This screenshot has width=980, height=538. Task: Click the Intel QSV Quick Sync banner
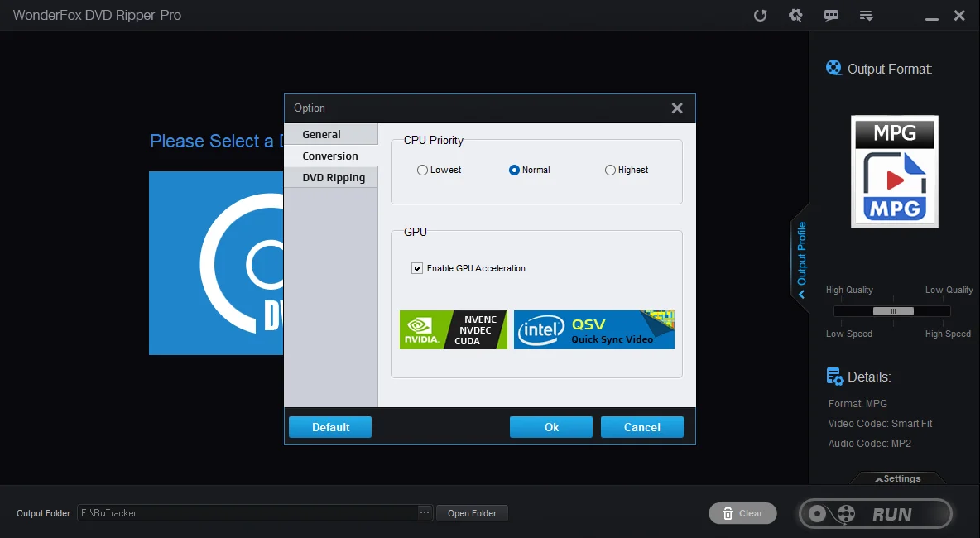click(593, 329)
